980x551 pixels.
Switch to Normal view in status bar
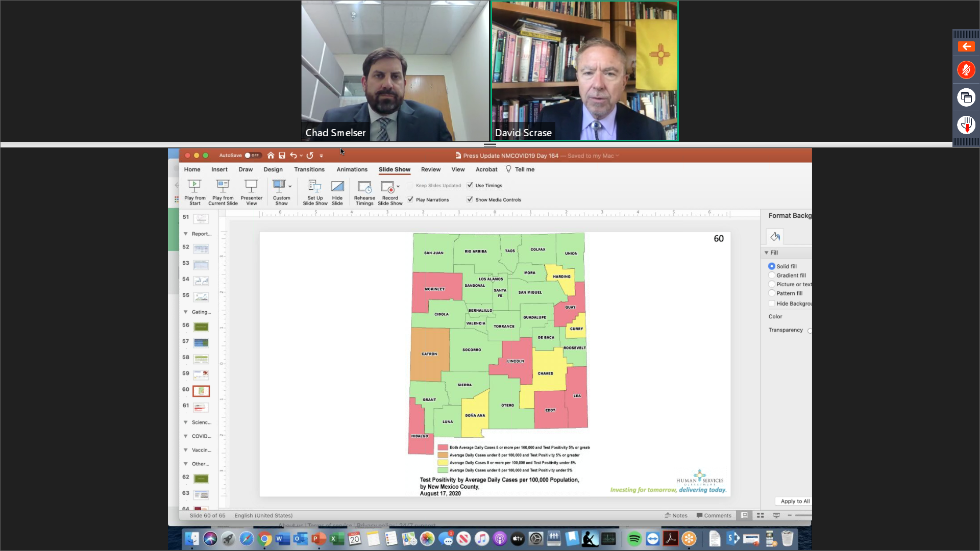[x=745, y=516]
